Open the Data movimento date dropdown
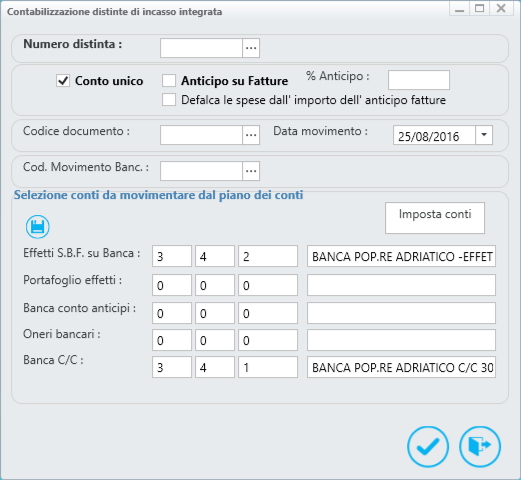Viewport: 521px width, 480px height. pyautogui.click(x=484, y=135)
